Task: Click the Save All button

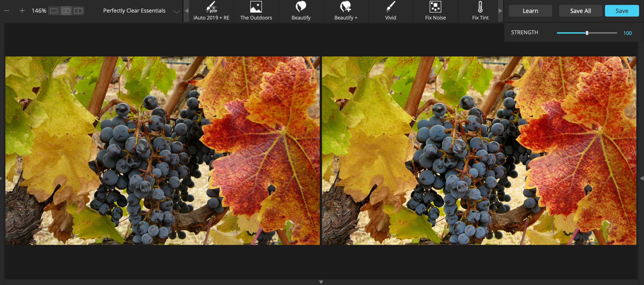Action: [580, 11]
